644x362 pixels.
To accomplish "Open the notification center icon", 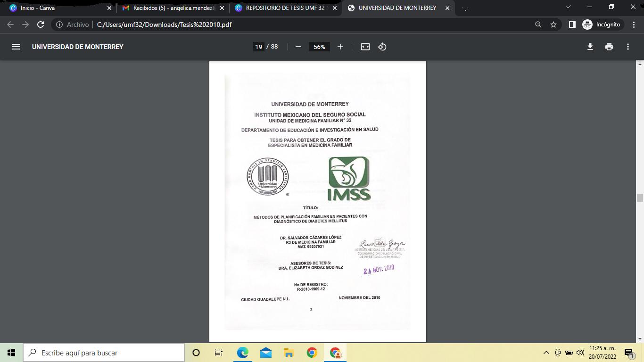I will click(629, 353).
